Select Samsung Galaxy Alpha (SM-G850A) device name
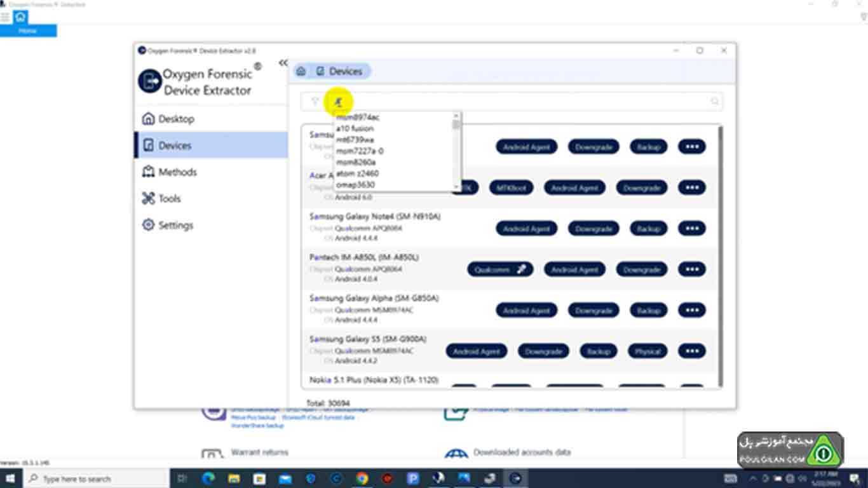 click(374, 298)
